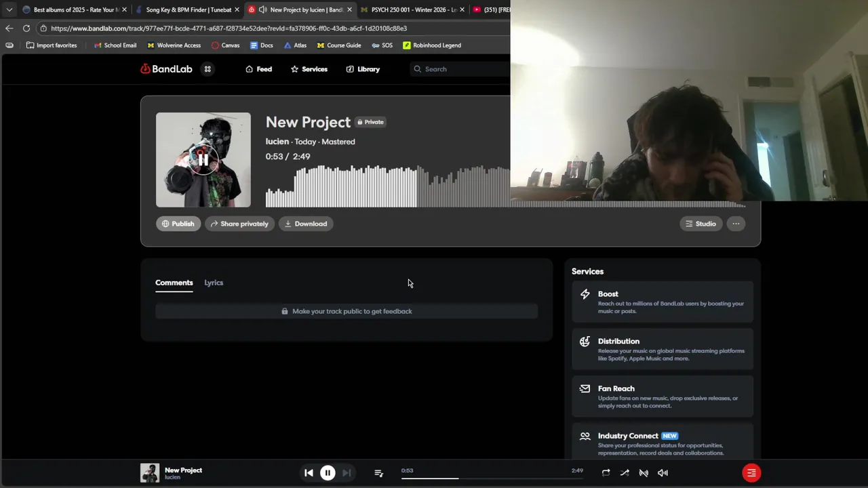
Task: Open the Fan Reach service
Action: coord(663,397)
